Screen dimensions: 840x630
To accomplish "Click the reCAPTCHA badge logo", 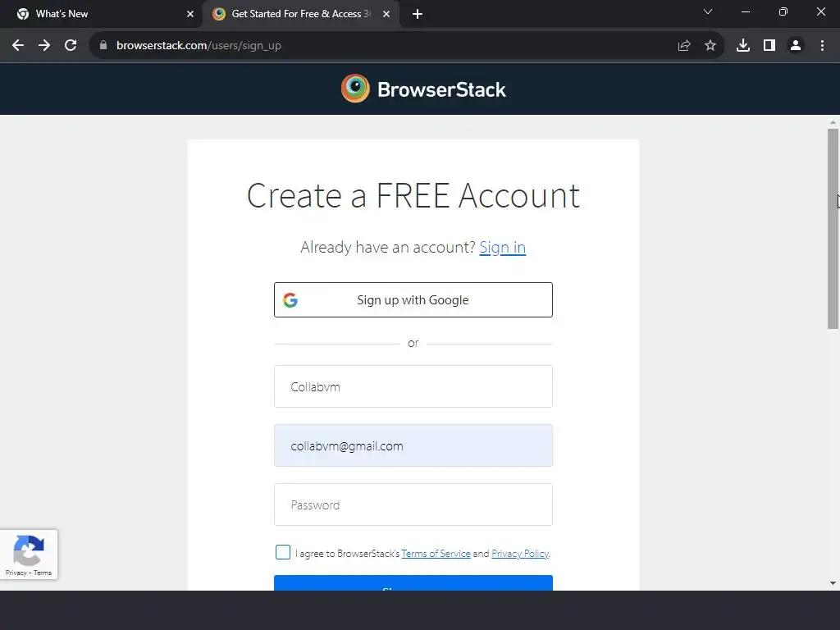I will 29,550.
